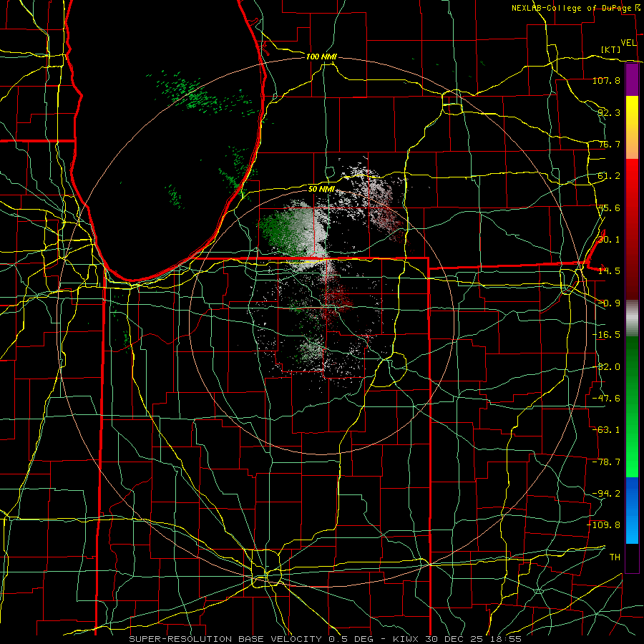Screen dimensions: 644x644
Task: Click the 76.7 velocity scale value
Action: (x=609, y=144)
